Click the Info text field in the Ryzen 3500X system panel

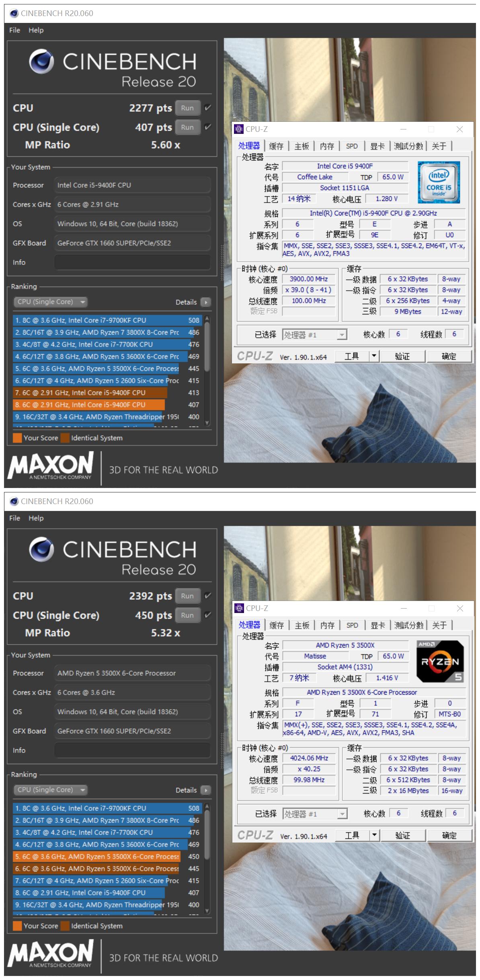click(132, 750)
